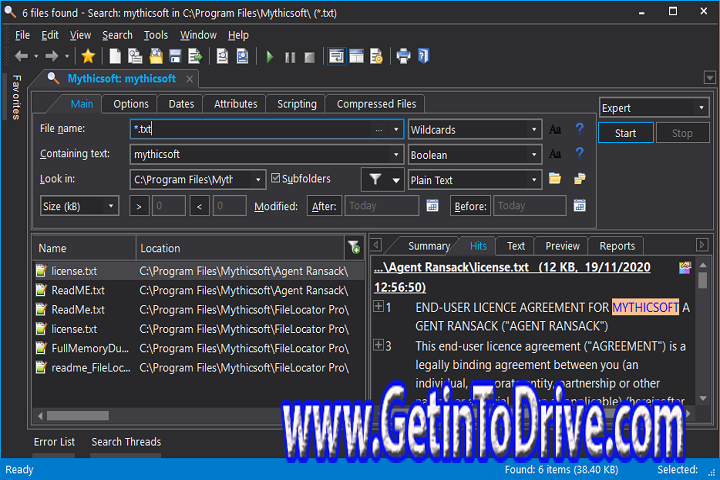Toggle the Subfolders checkbox
Screen dimensions: 720x480
(x=276, y=178)
